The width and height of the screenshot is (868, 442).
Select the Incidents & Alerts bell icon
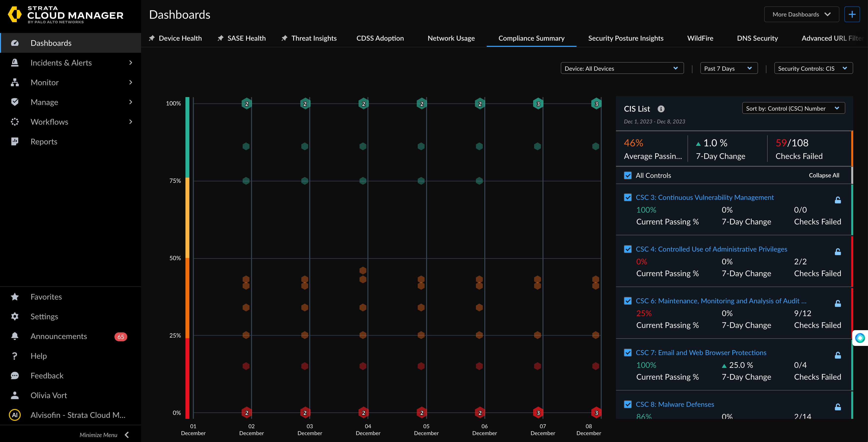[x=15, y=63]
